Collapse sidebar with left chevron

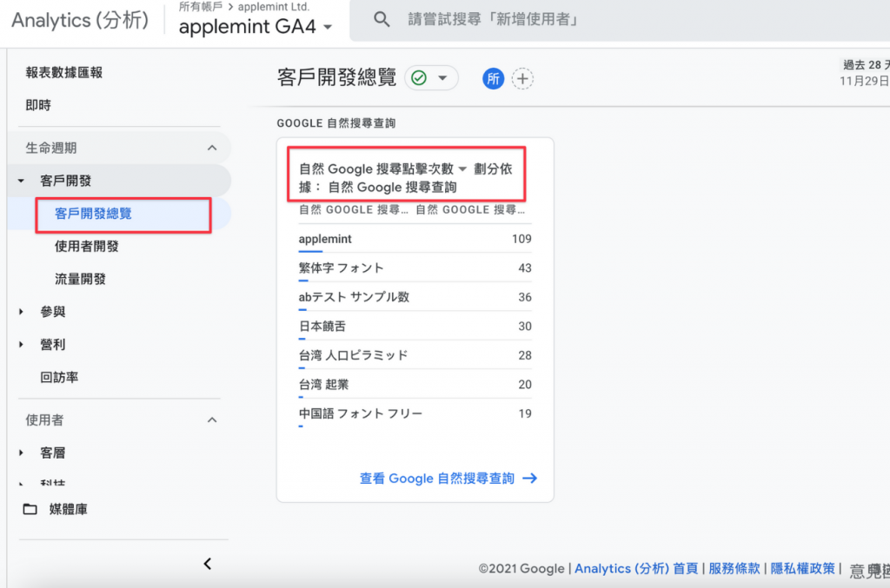point(208,564)
